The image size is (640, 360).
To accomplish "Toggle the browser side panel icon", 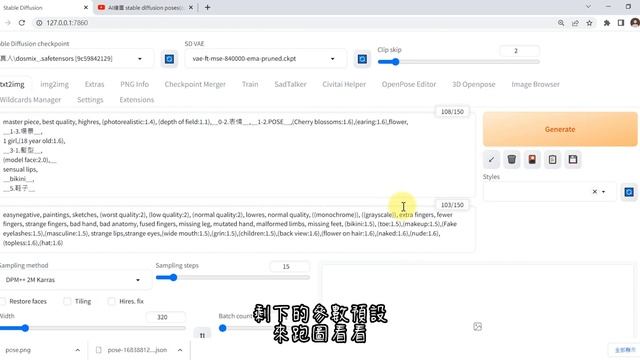I will pos(621,23).
